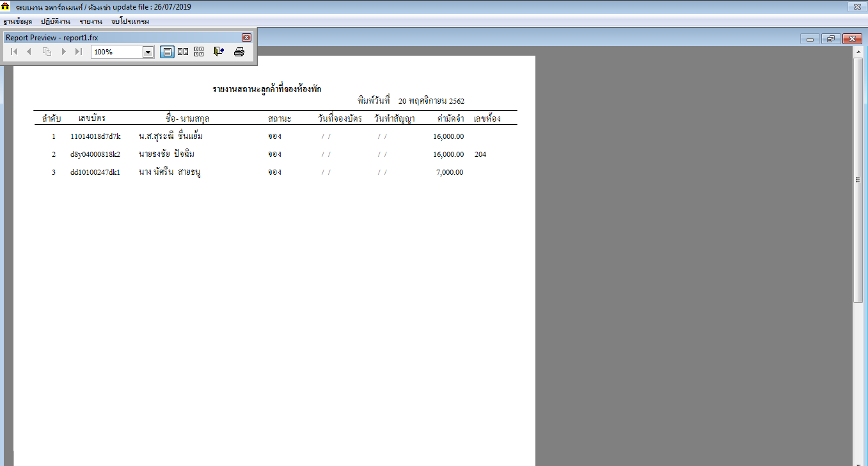This screenshot has width=868, height=466.
Task: Switch to two-page view
Action: coord(183,52)
